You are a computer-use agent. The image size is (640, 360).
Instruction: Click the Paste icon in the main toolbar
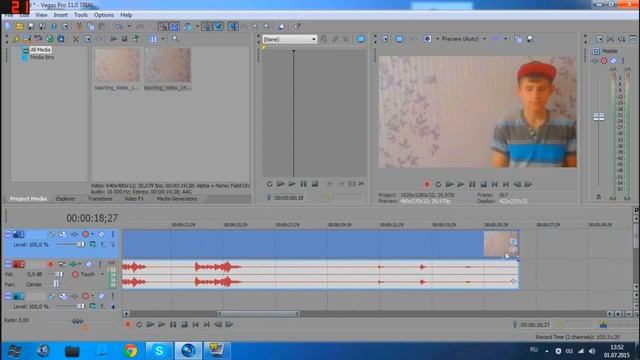click(101, 27)
